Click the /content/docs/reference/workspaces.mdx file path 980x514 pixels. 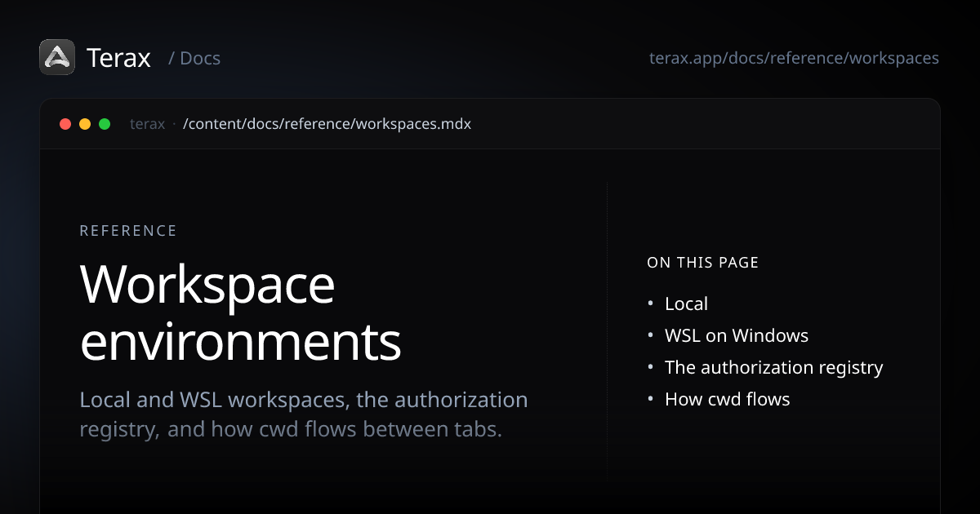tap(327, 124)
